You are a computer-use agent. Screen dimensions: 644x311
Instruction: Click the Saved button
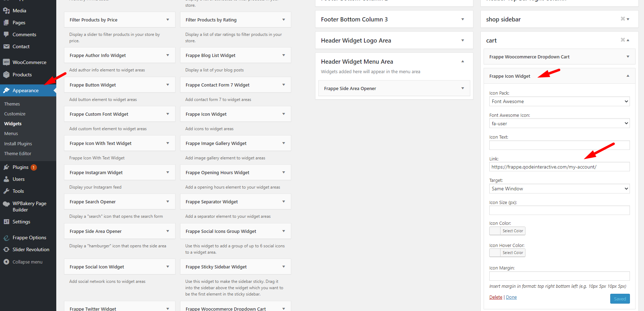tap(620, 299)
